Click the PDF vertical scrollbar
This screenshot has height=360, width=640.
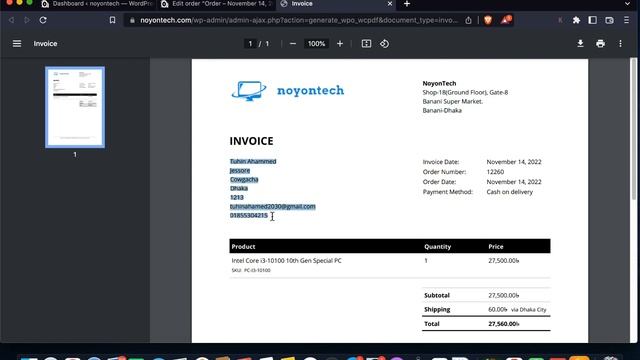(633, 129)
